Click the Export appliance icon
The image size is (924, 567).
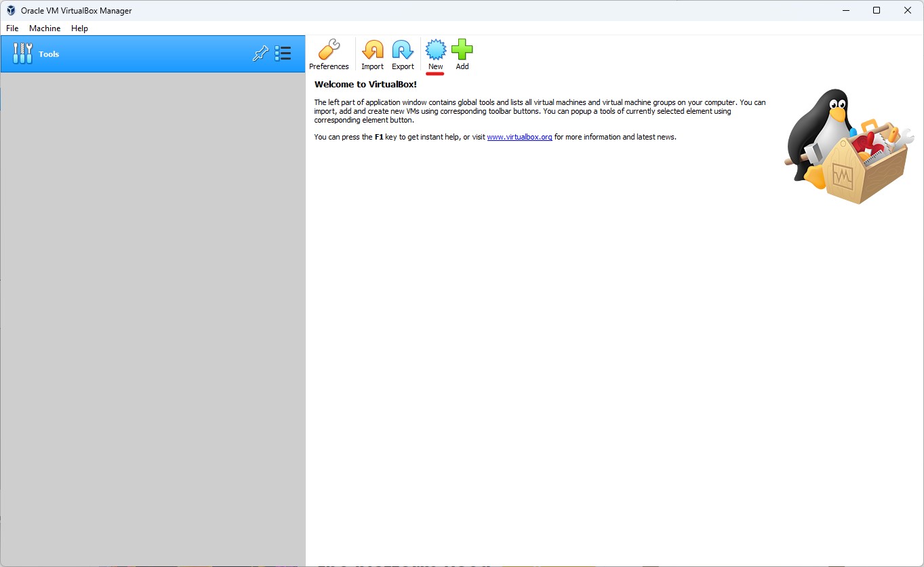403,54
